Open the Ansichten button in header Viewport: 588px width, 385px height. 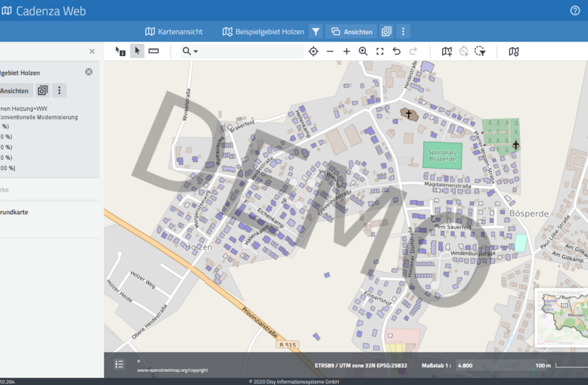[x=352, y=31]
